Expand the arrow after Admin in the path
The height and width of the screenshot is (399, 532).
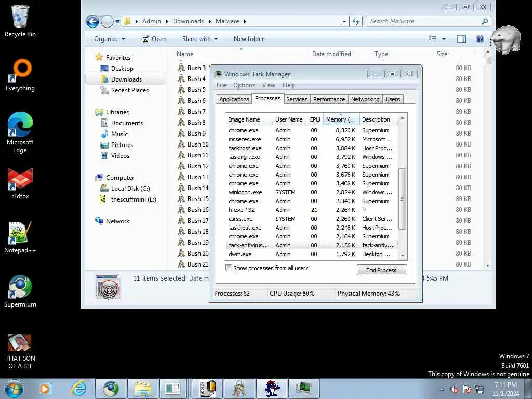[x=167, y=21]
